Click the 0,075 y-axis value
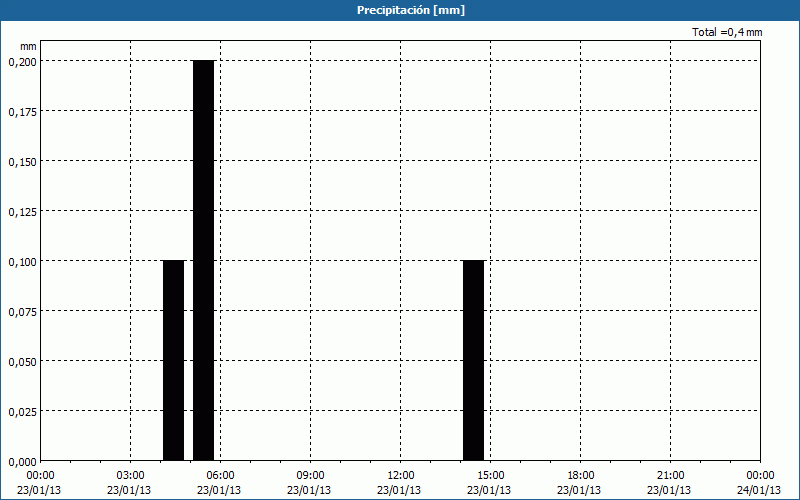This screenshot has width=800, height=500. (22, 312)
